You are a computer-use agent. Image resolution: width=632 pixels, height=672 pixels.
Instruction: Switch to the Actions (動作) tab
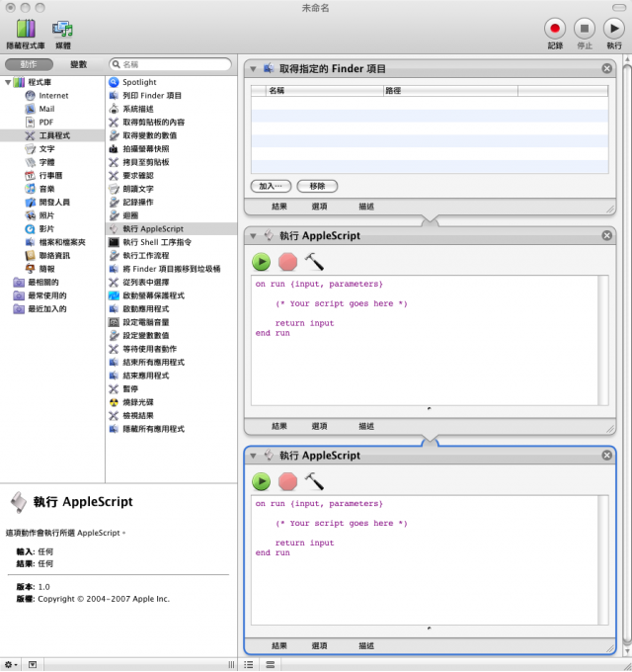pyautogui.click(x=29, y=64)
